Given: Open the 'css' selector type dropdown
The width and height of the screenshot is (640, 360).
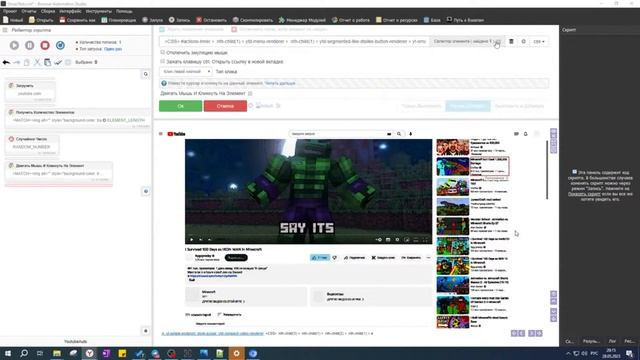Looking at the screenshot, I should 539,41.
